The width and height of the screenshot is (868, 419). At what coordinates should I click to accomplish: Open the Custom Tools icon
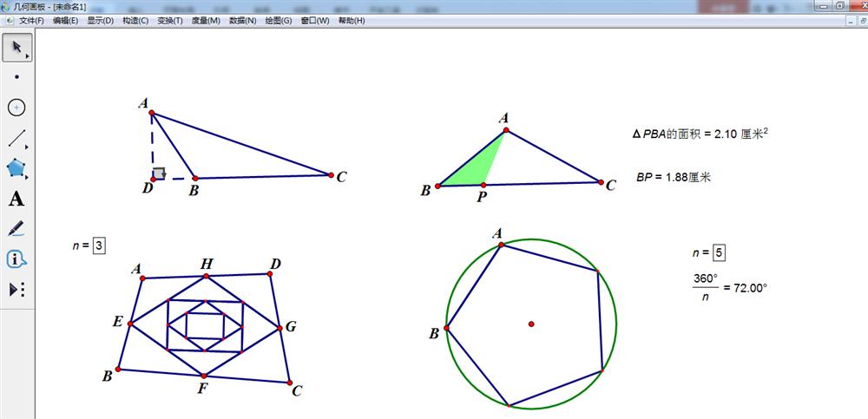(x=16, y=289)
